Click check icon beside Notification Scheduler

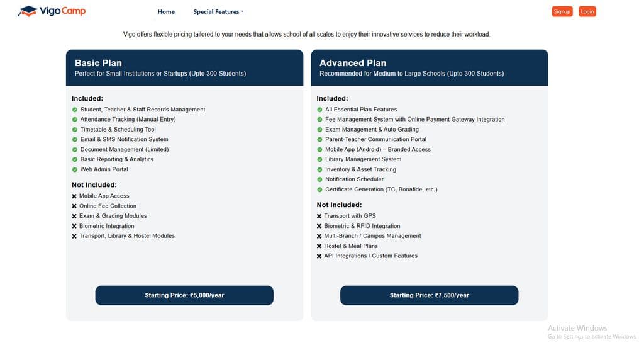[319, 179]
